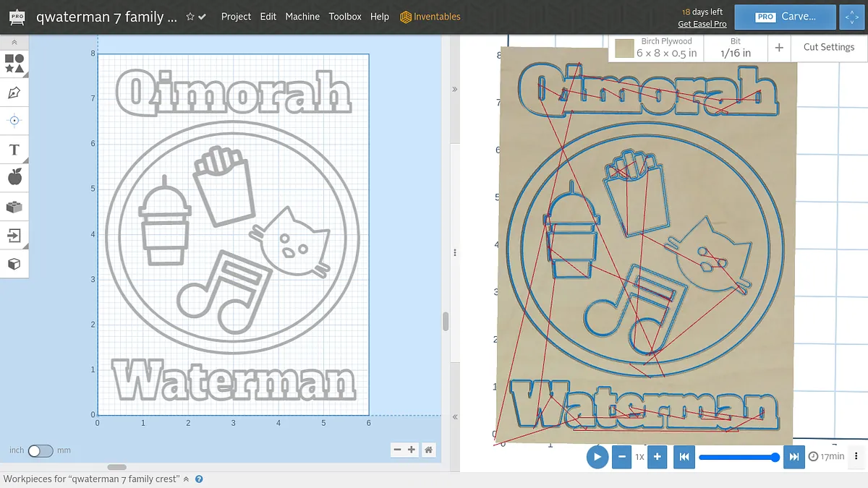This screenshot has height=488, width=868.
Task: Click the simulation progress slider handle
Action: [x=775, y=457]
